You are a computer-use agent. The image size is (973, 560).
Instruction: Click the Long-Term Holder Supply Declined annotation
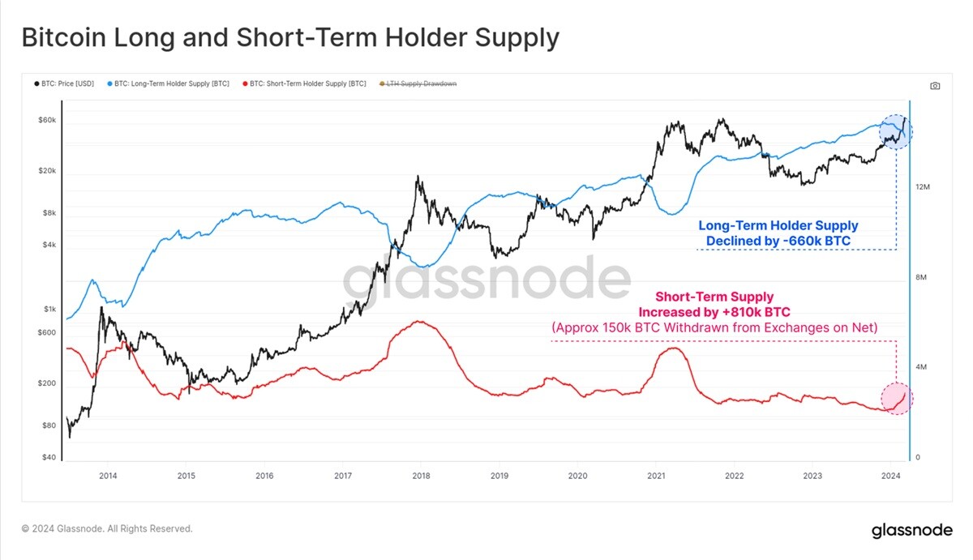click(778, 233)
